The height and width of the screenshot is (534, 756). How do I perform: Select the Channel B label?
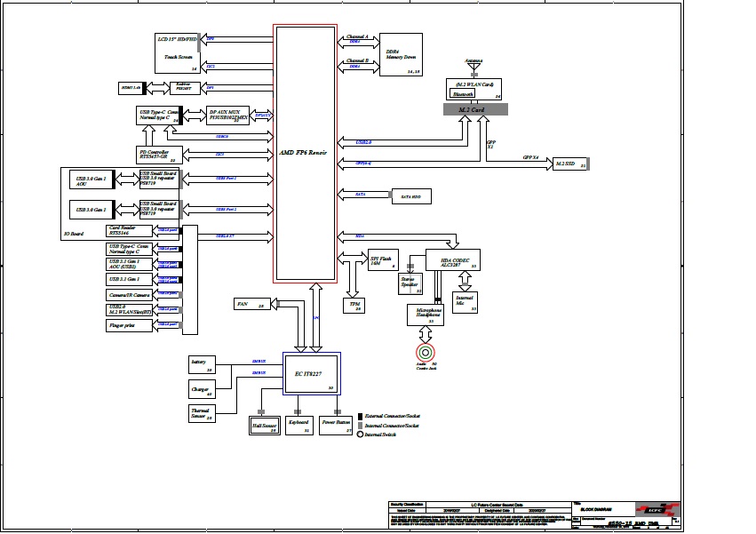(357, 60)
